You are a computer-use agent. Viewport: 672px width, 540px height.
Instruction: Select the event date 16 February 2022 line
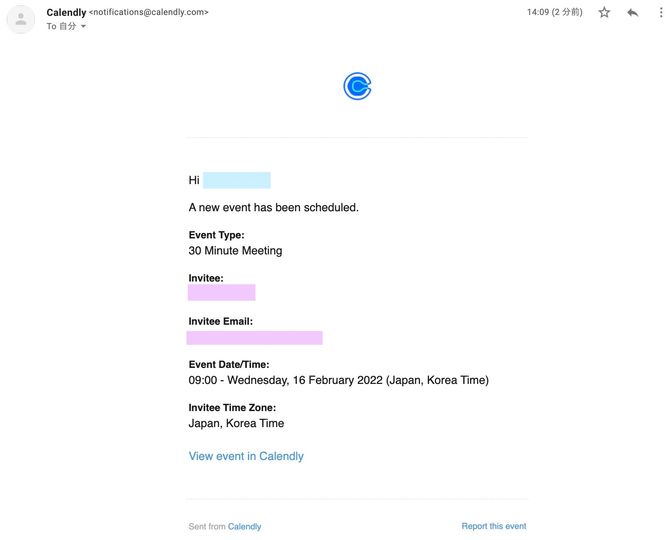pyautogui.click(x=339, y=380)
